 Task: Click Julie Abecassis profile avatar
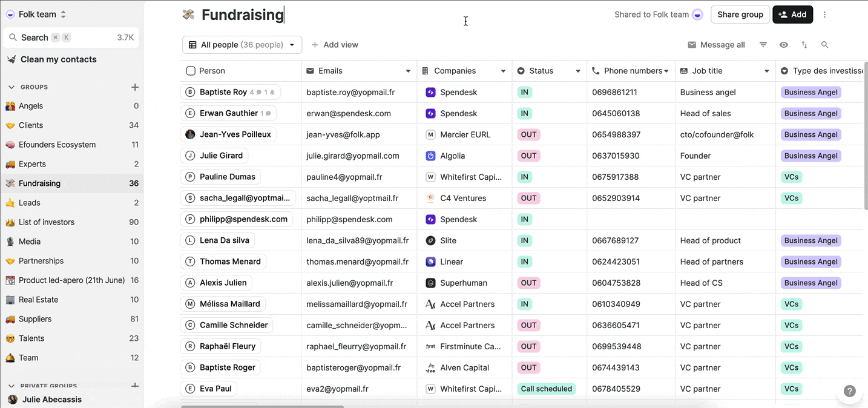(x=12, y=400)
